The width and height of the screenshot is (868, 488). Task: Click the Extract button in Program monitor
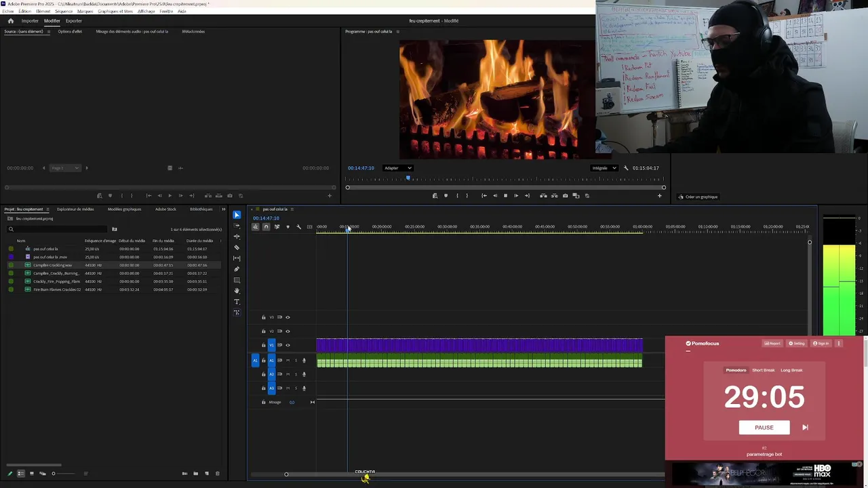pos(554,196)
